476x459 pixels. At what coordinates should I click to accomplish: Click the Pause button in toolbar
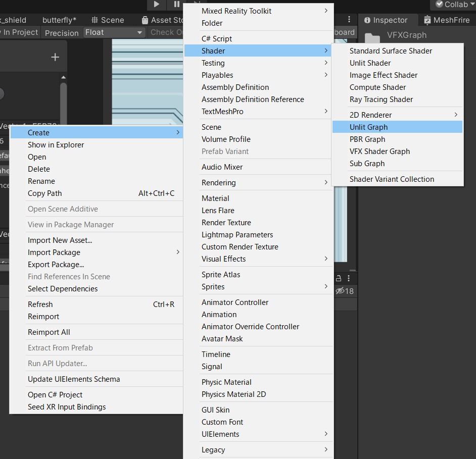click(x=177, y=4)
